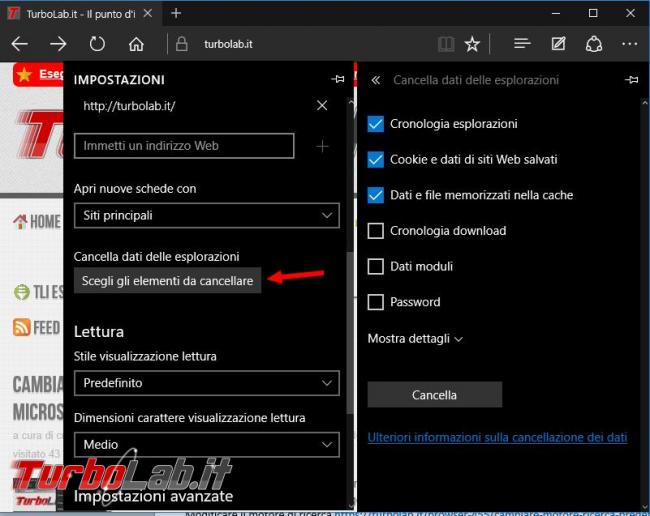Image resolution: width=650 pixels, height=516 pixels.
Task: Uncheck Dati e file memorizzati nella cache
Action: tap(376, 195)
